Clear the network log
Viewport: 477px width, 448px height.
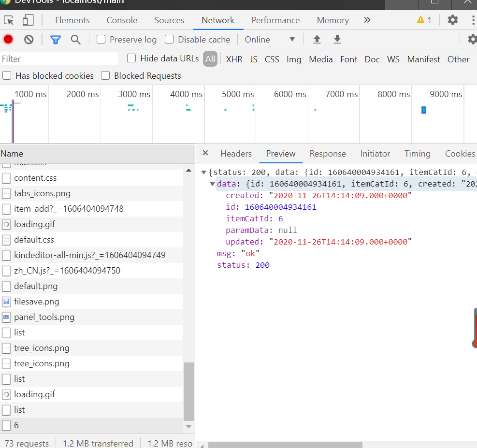click(29, 40)
